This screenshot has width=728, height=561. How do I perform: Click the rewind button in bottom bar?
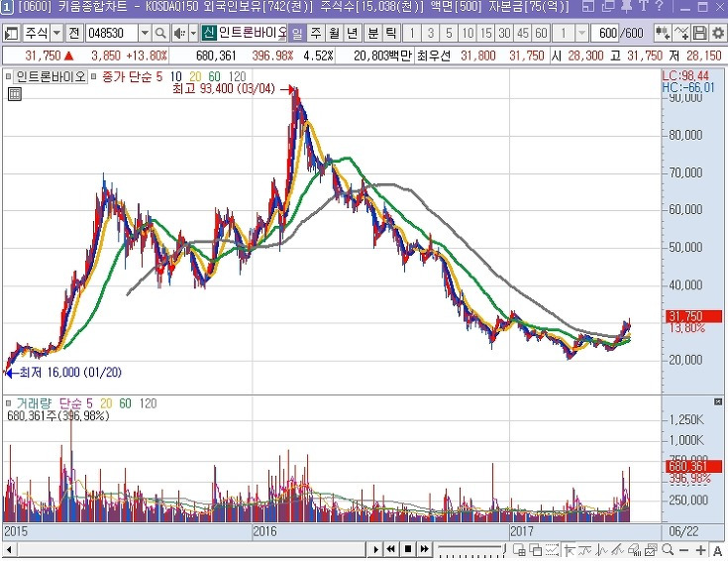click(x=391, y=549)
